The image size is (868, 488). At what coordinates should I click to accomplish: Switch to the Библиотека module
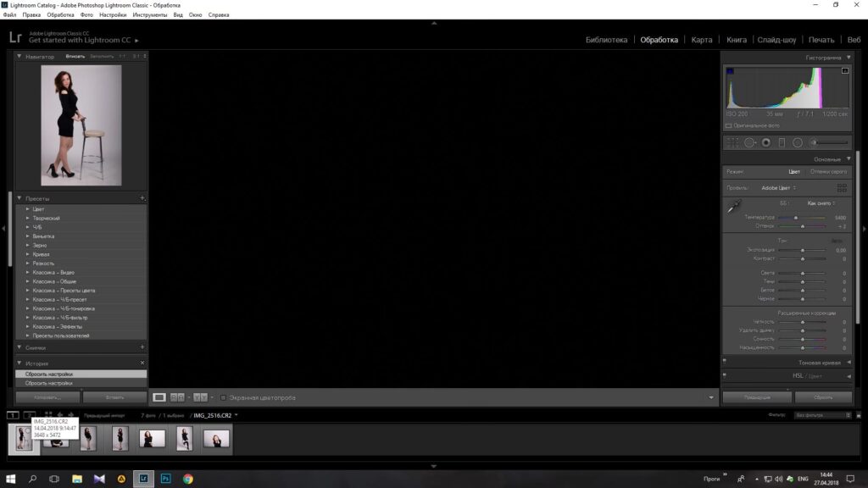606,40
